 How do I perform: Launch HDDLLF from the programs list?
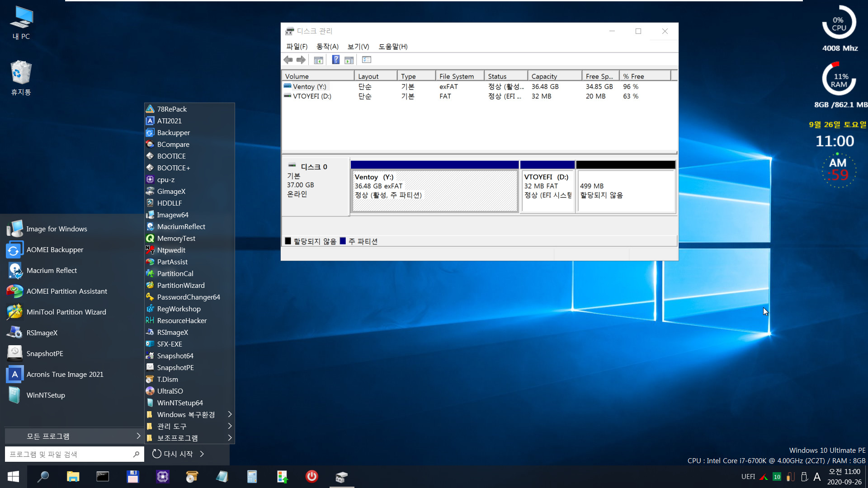(189, 203)
